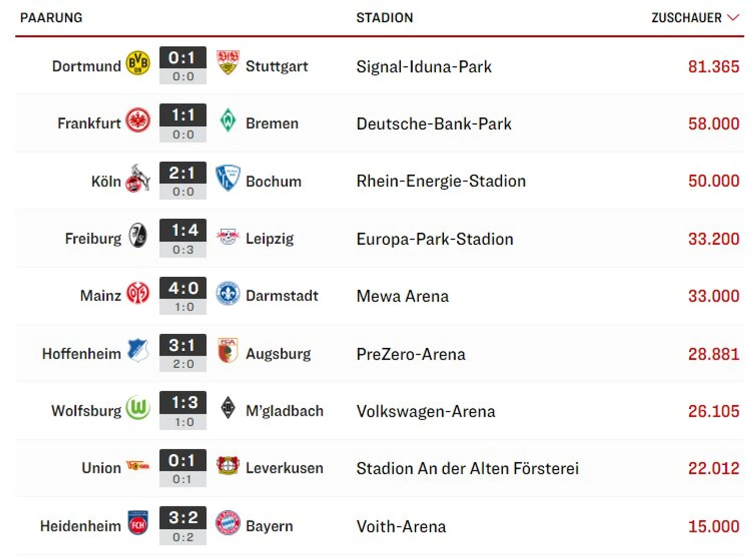Screen dimensions: 756x559
Task: Open the Borussia M'gladbach diamond logo
Action: coord(228,408)
